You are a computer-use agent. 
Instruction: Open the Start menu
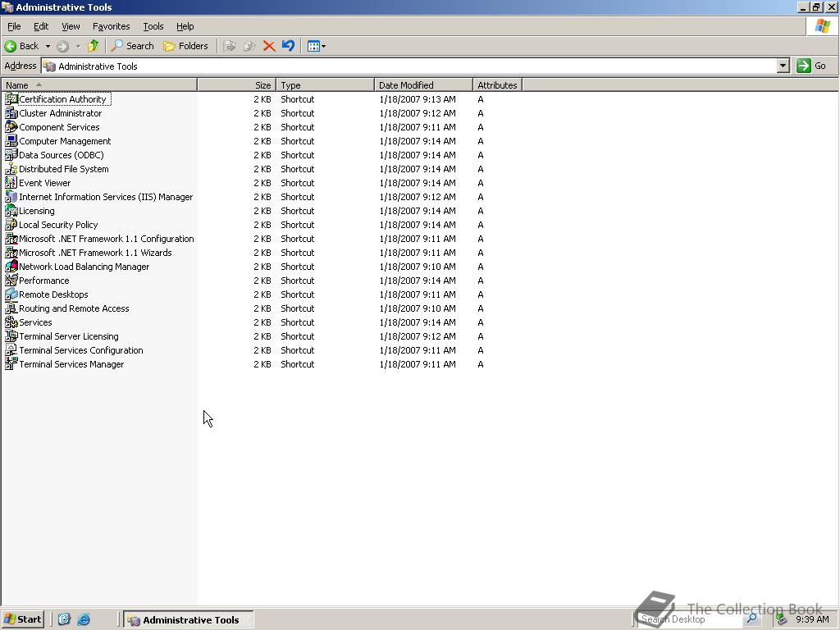[x=23, y=619]
